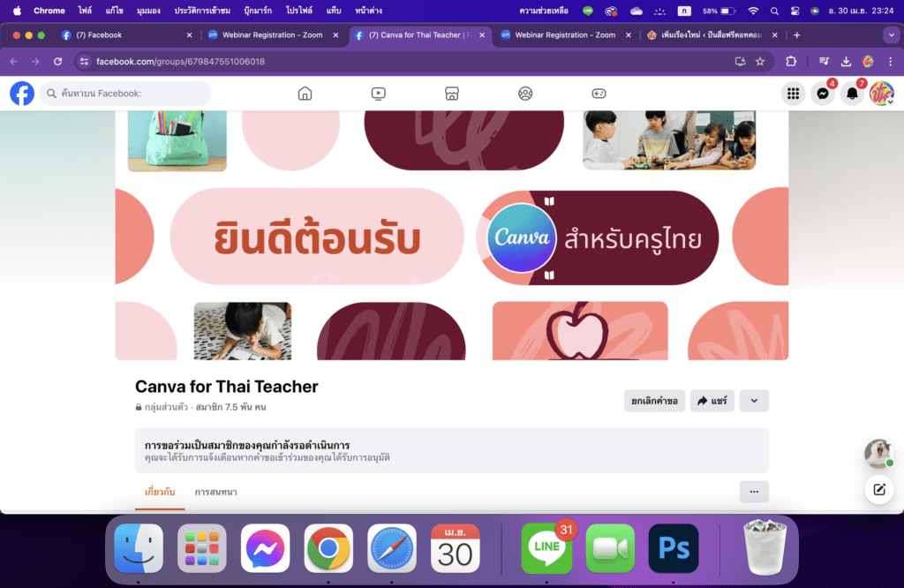Open Chrome three-dot menu
Image resolution: width=904 pixels, height=588 pixels.
[x=890, y=62]
